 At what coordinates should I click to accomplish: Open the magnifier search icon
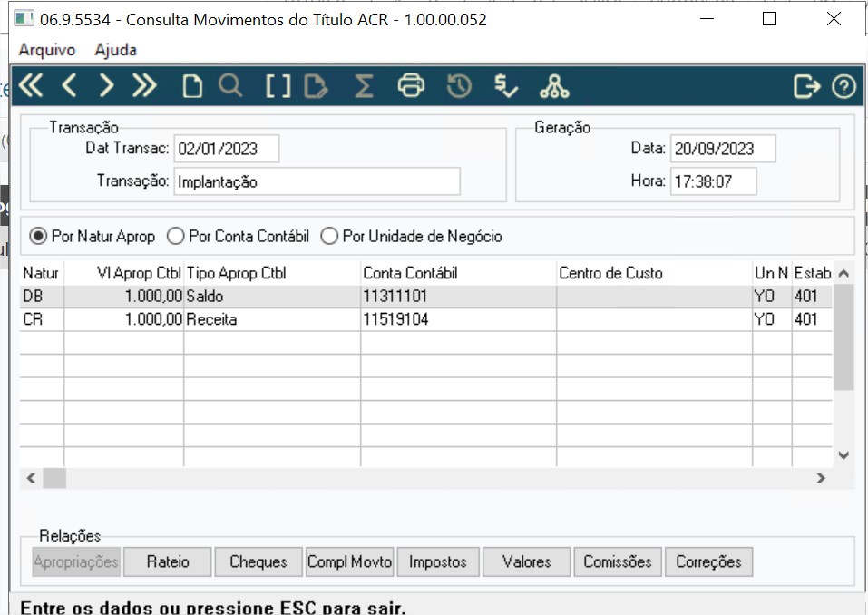click(230, 86)
